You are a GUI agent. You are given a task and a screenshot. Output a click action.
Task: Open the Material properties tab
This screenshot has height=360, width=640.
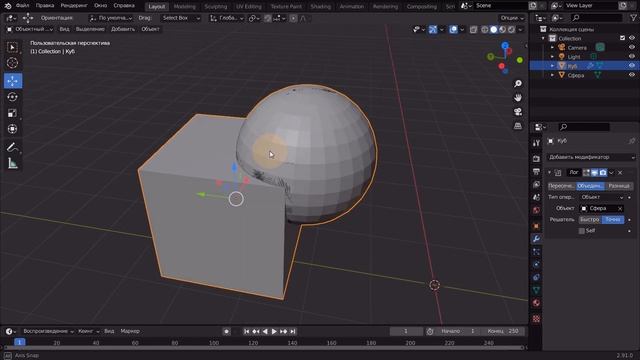pyautogui.click(x=536, y=303)
